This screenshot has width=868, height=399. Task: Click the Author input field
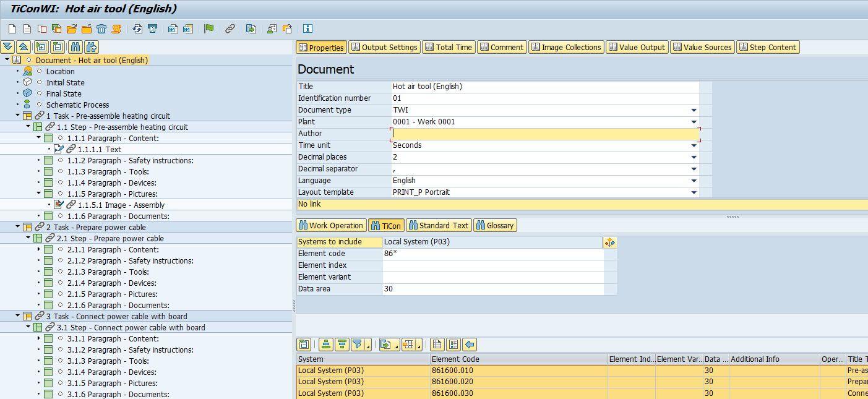(544, 134)
